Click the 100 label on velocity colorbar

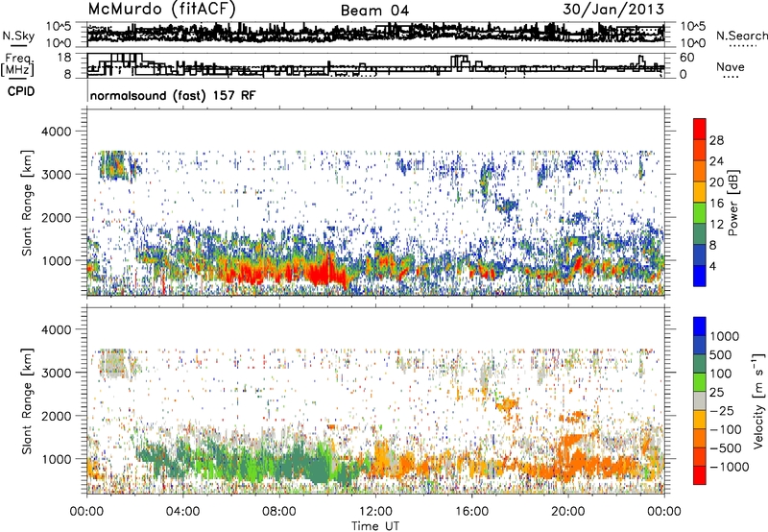721,374
